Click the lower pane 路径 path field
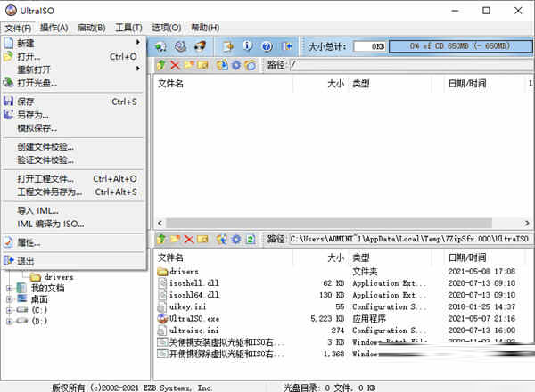The image size is (535, 392). coord(408,240)
